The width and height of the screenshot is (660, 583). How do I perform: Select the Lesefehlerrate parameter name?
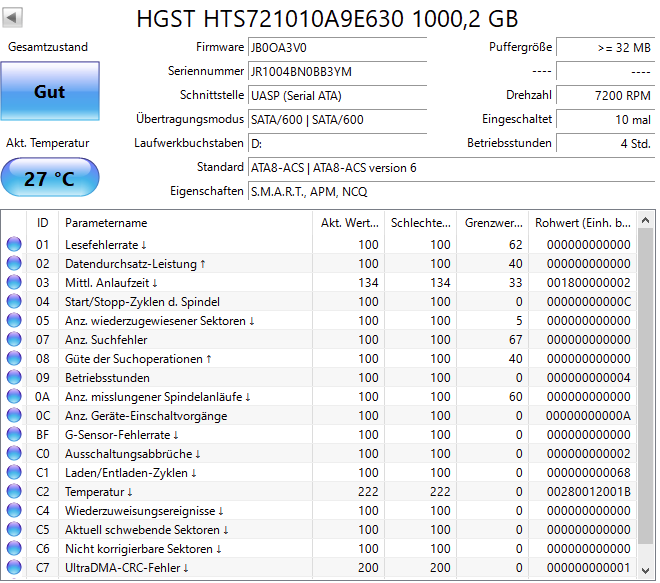(x=106, y=245)
